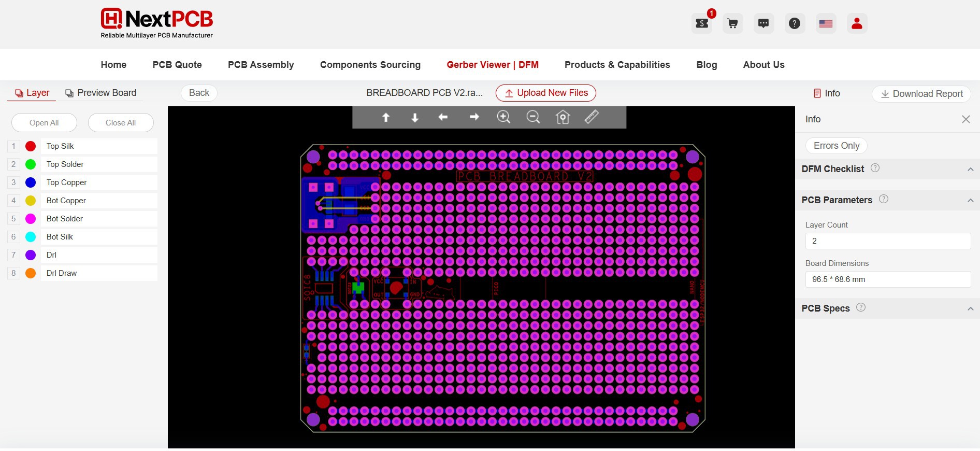The height and width of the screenshot is (451, 980).
Task: Click the zoom out magnifier icon
Action: click(533, 117)
